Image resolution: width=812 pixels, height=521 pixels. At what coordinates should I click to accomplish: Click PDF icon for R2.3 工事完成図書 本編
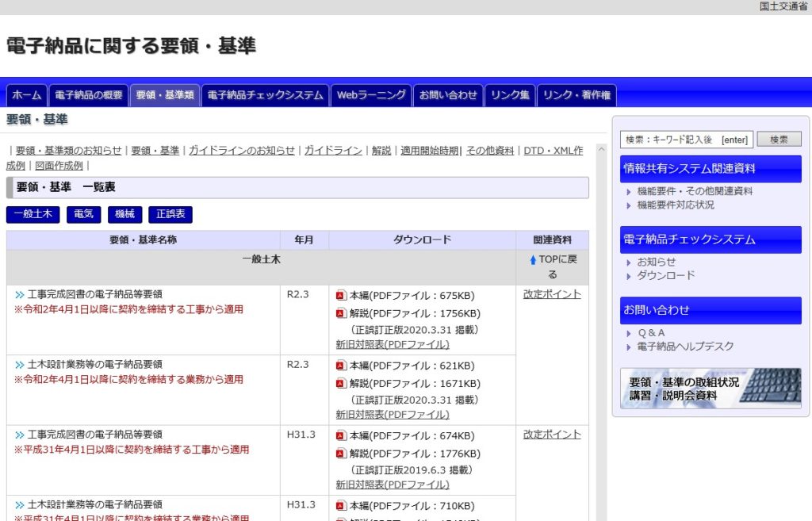341,295
